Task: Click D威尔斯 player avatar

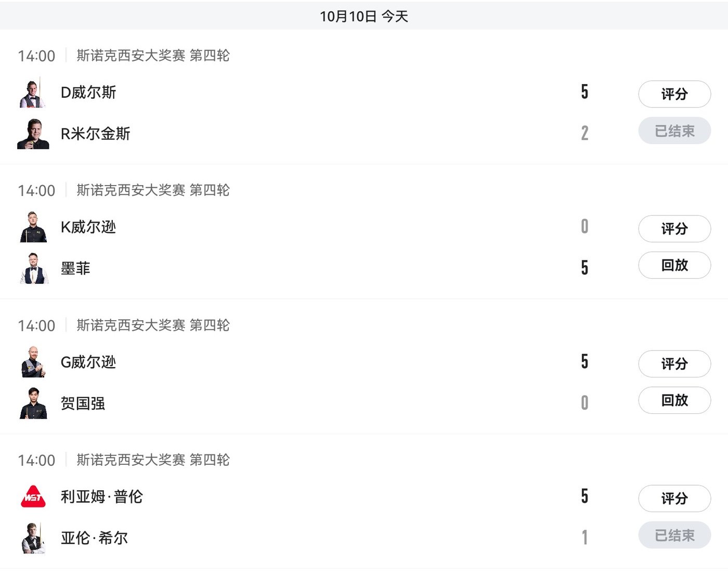Action: (33, 93)
